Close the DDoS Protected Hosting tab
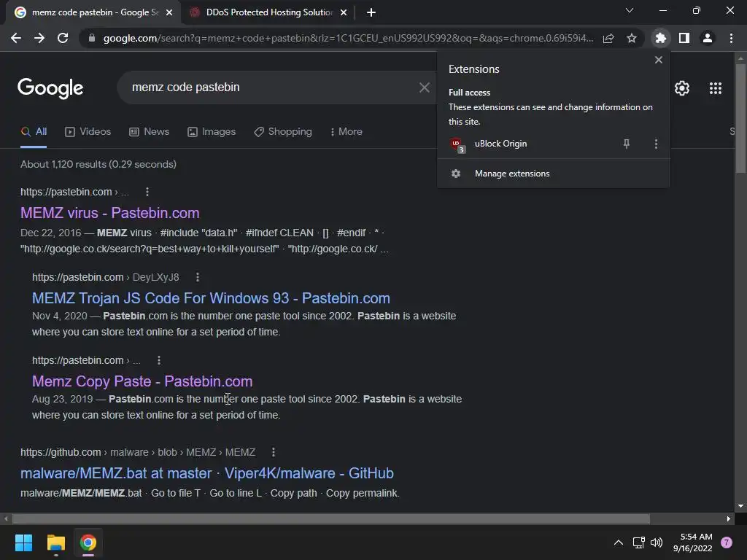Image resolution: width=747 pixels, height=560 pixels. 344,12
